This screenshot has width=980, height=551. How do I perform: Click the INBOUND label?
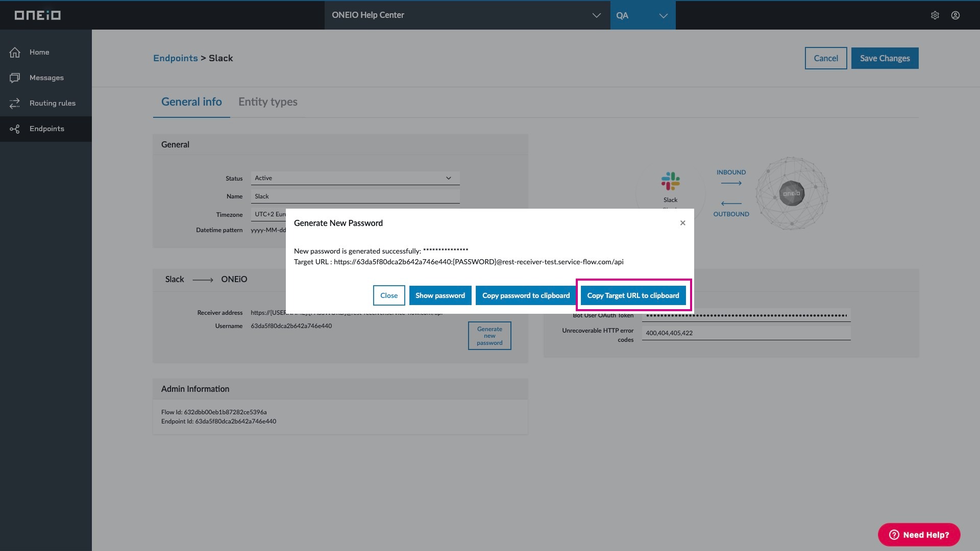click(731, 172)
